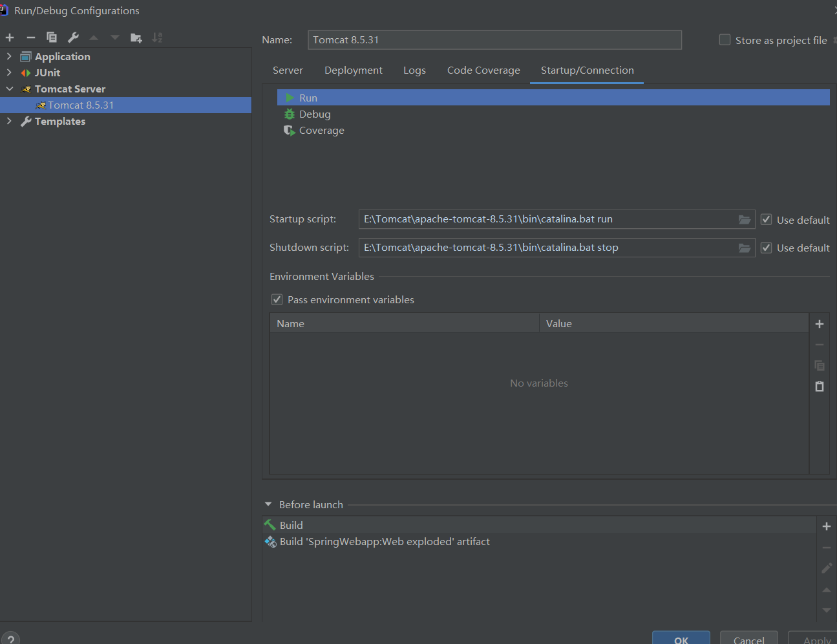
Task: Collapse the Before launch section
Action: (x=268, y=504)
